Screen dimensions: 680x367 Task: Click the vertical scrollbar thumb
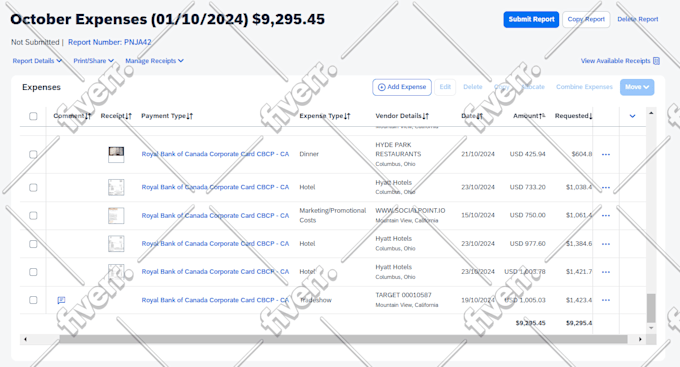651,308
